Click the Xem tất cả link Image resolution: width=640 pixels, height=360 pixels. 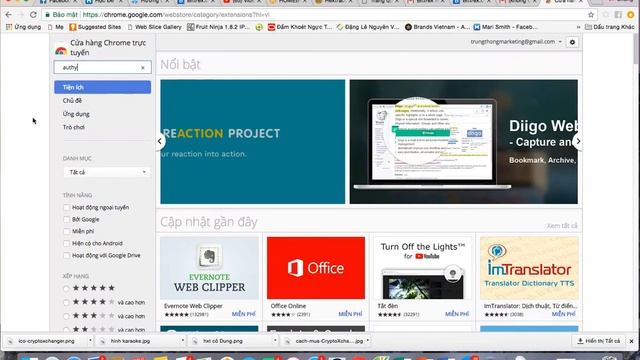pyautogui.click(x=562, y=226)
